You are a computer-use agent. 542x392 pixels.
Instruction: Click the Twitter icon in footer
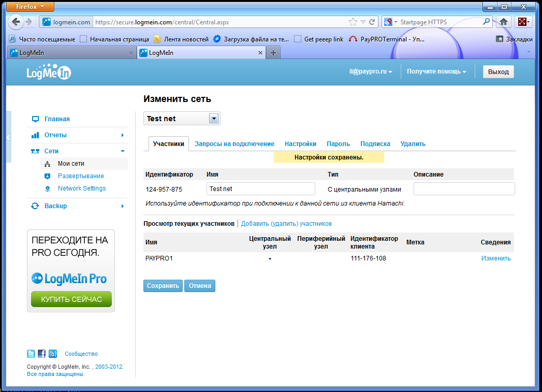click(31, 354)
